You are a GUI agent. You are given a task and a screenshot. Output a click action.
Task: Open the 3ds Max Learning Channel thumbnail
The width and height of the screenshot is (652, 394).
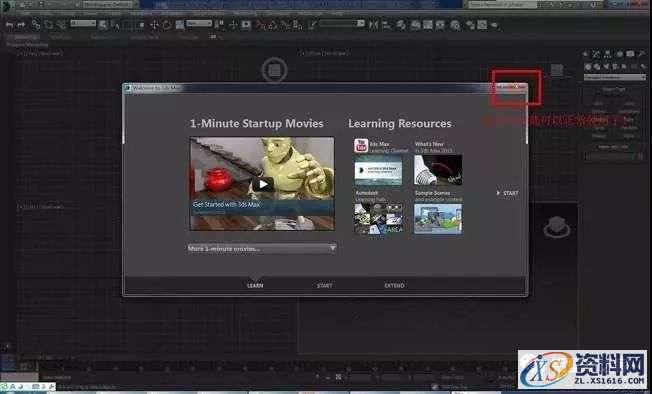click(378, 170)
